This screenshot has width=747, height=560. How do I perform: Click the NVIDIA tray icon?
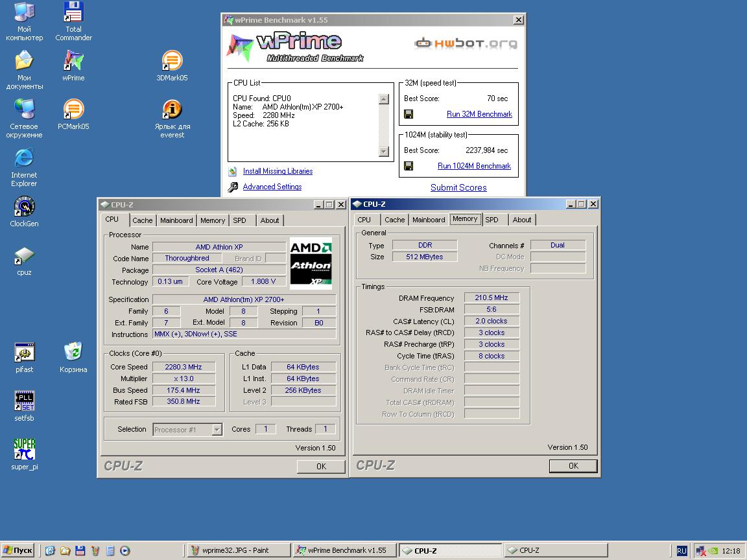[713, 551]
